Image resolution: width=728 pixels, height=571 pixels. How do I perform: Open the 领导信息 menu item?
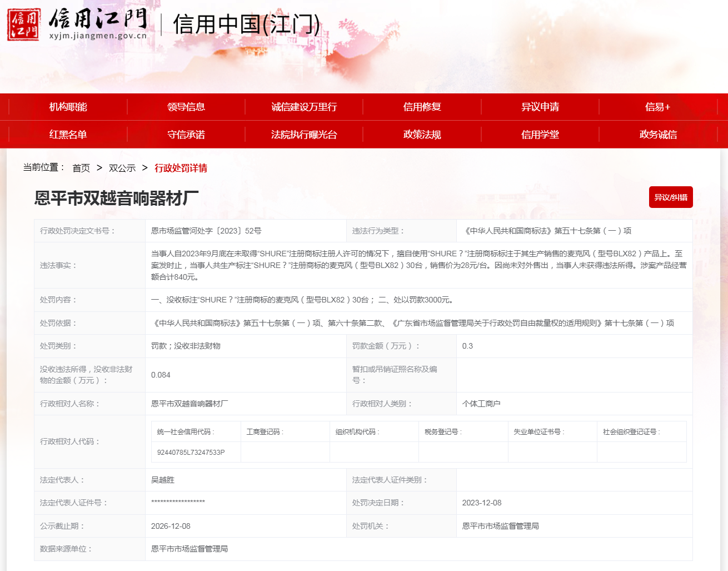click(x=186, y=107)
